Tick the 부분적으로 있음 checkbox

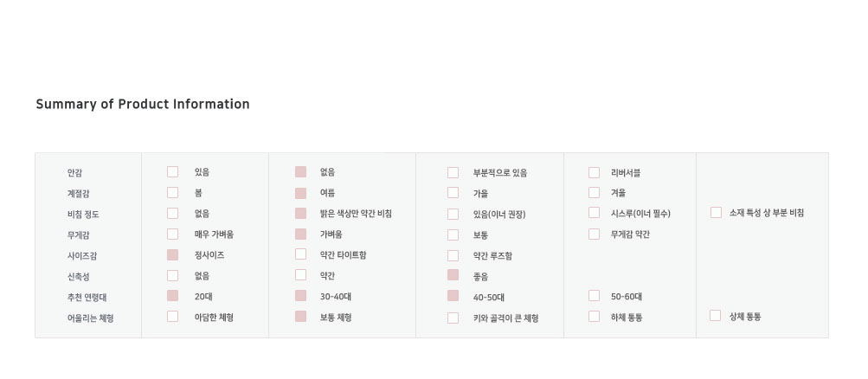pos(453,172)
